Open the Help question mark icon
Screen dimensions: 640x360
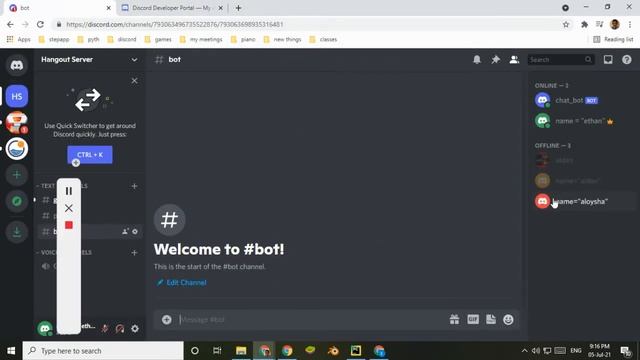(x=627, y=60)
